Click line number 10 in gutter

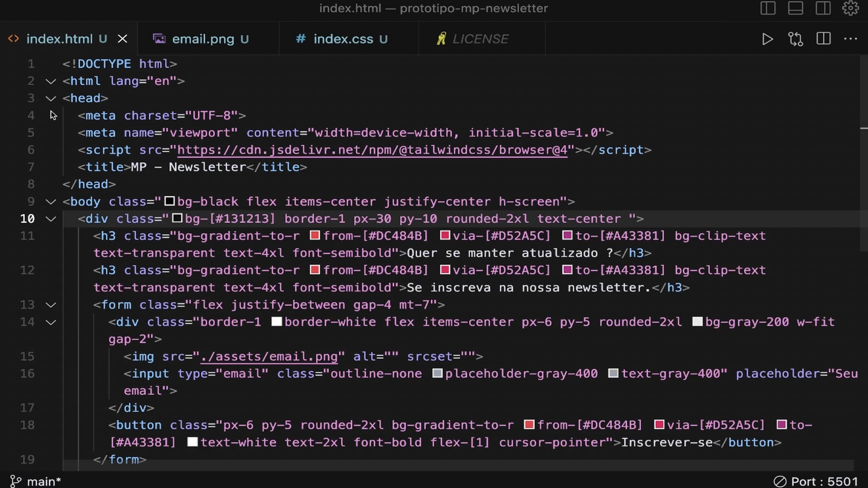point(27,219)
